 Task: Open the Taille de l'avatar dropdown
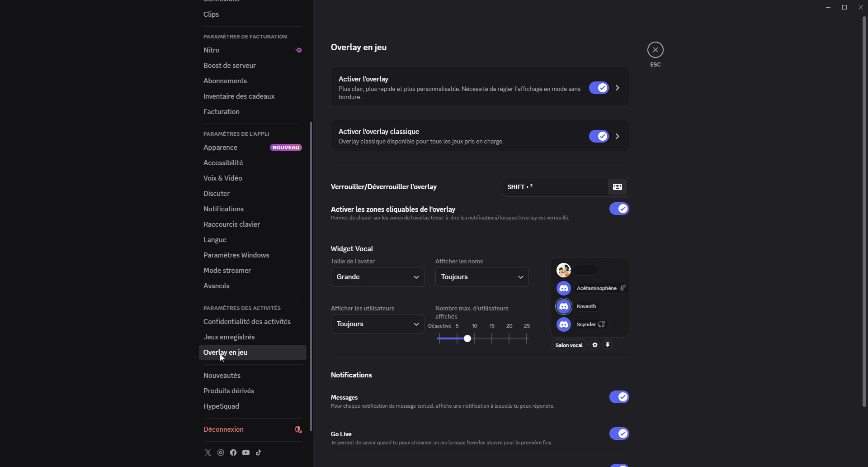point(377,277)
